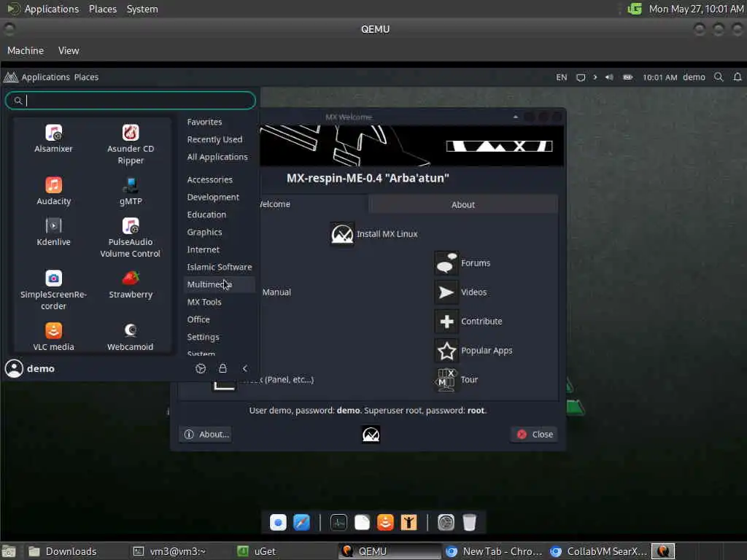
Task: Open the Forums icon in MX Welcome
Action: click(446, 262)
